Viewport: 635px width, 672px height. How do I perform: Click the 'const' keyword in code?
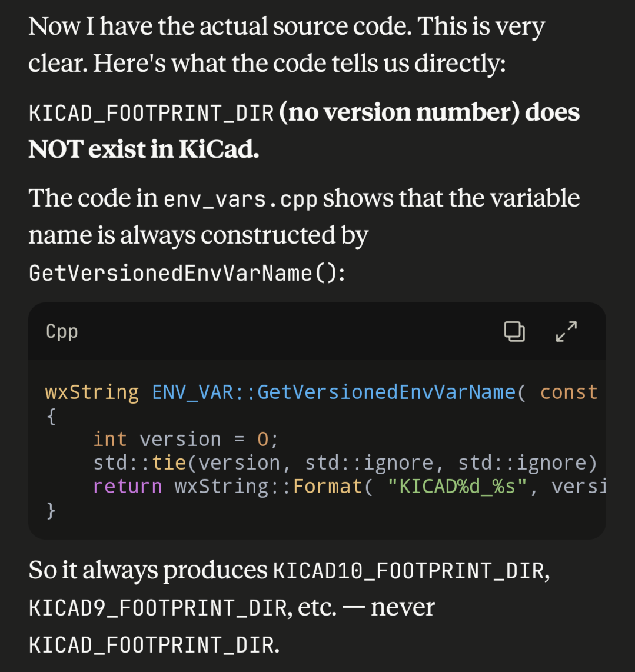coord(568,392)
